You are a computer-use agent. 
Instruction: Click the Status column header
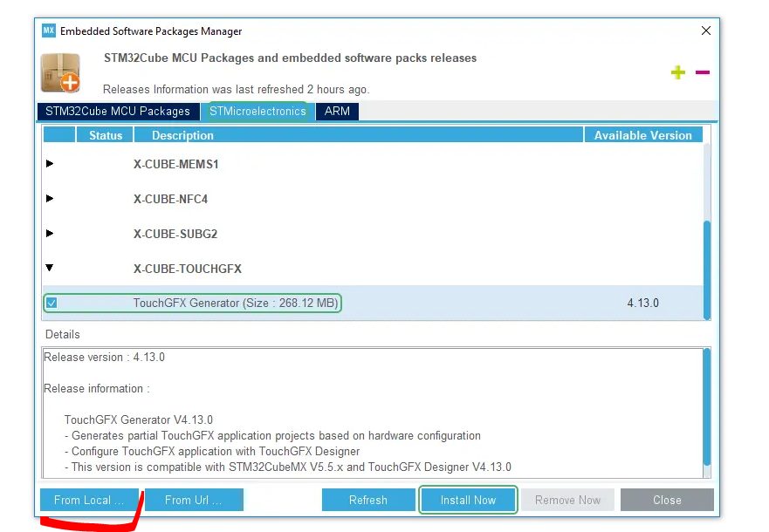[x=106, y=135]
